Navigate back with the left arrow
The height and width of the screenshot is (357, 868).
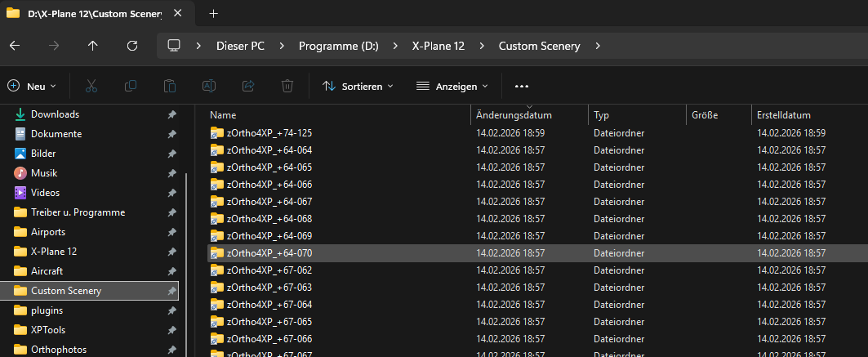tap(14, 46)
